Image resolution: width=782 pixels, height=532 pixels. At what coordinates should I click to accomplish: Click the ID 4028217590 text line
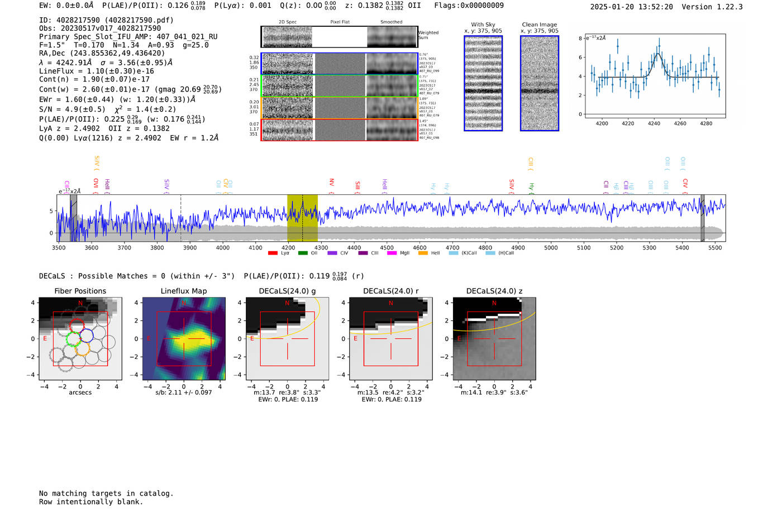pos(106,20)
